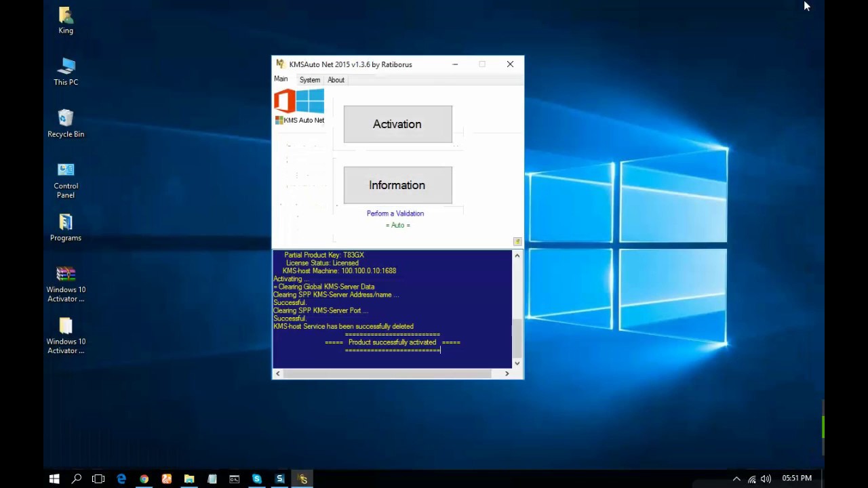Screen dimensions: 868x488
Task: Click the taskbar clock showing 05:51 PM
Action: click(796, 479)
